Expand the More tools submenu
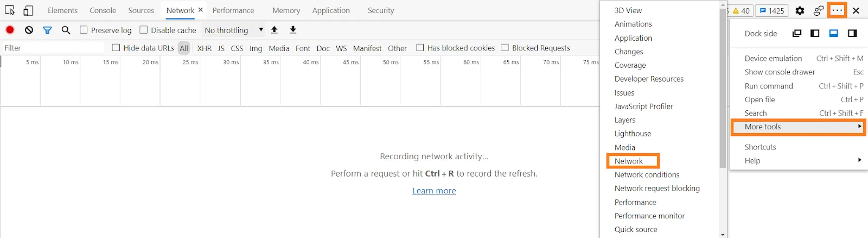 797,127
